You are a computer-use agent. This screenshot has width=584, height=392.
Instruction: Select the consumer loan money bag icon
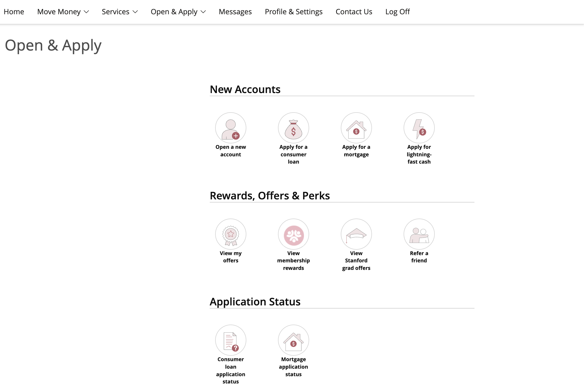point(293,128)
